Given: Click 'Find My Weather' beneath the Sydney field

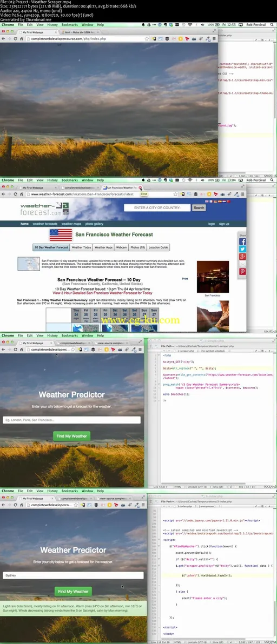Looking at the screenshot, I should (73, 592).
